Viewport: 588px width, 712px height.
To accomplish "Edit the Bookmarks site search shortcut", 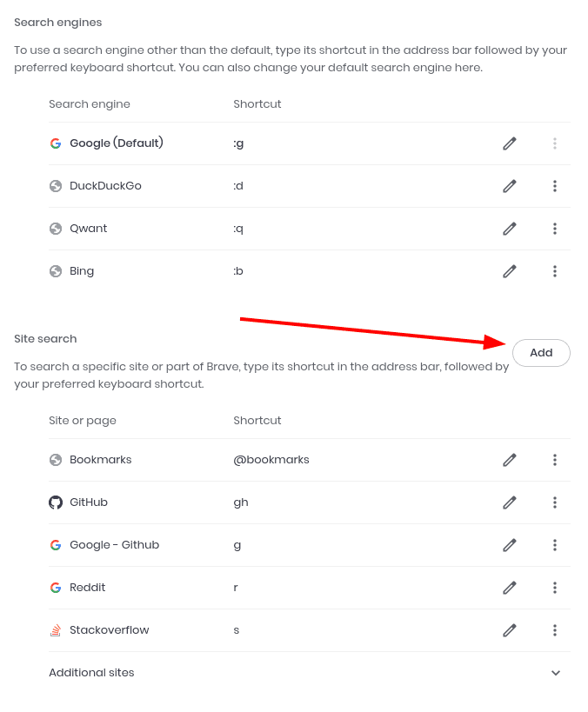I will pyautogui.click(x=510, y=460).
